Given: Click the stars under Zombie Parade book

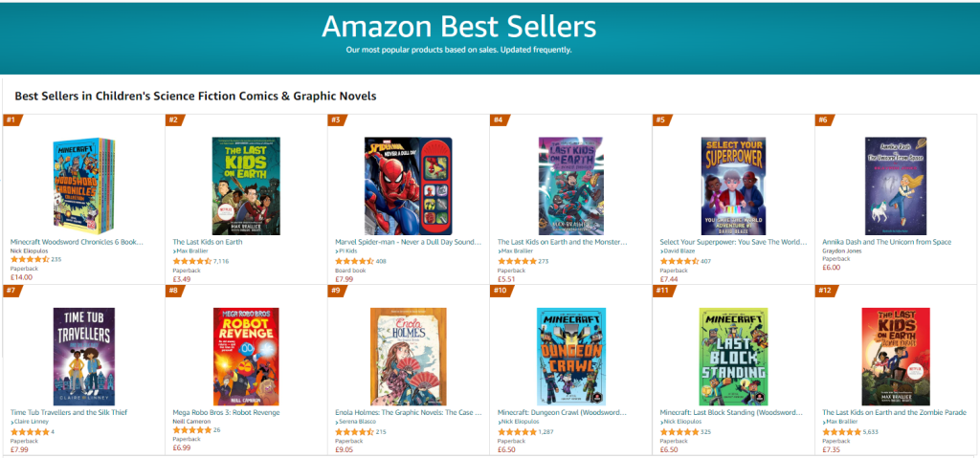Looking at the screenshot, I should click(841, 431).
